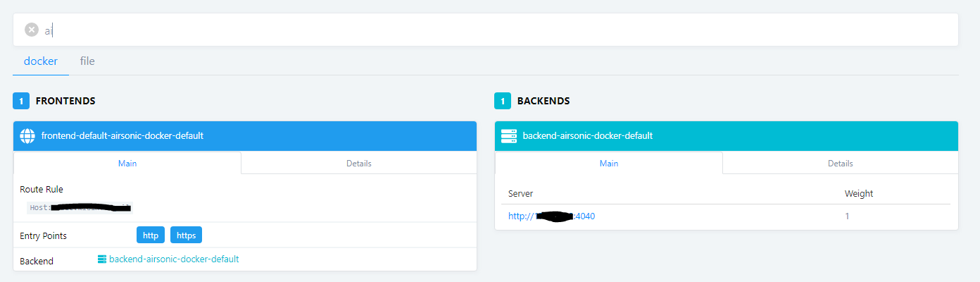Viewport: 980px width, 282px height.
Task: Click the frontends count badge
Action: click(x=21, y=101)
